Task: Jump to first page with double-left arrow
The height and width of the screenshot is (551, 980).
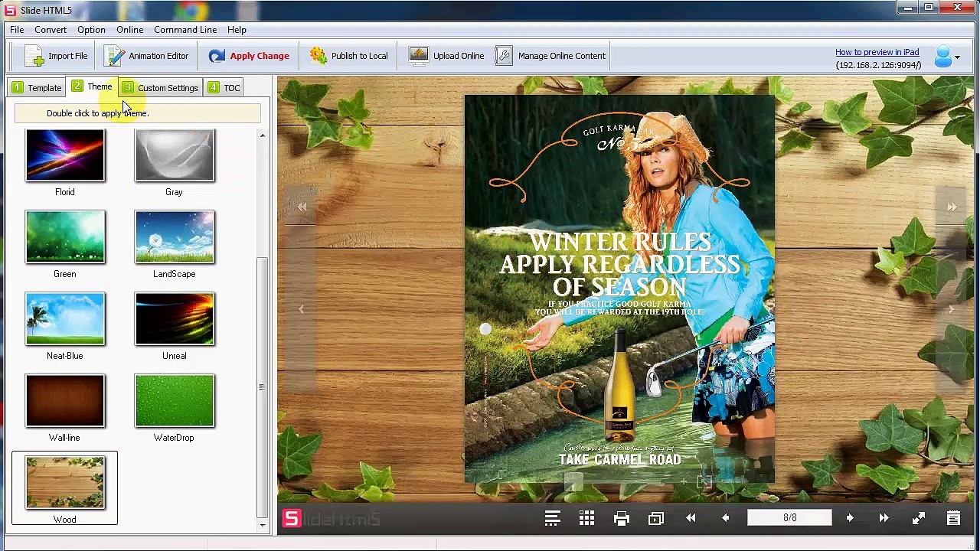Action: click(691, 519)
